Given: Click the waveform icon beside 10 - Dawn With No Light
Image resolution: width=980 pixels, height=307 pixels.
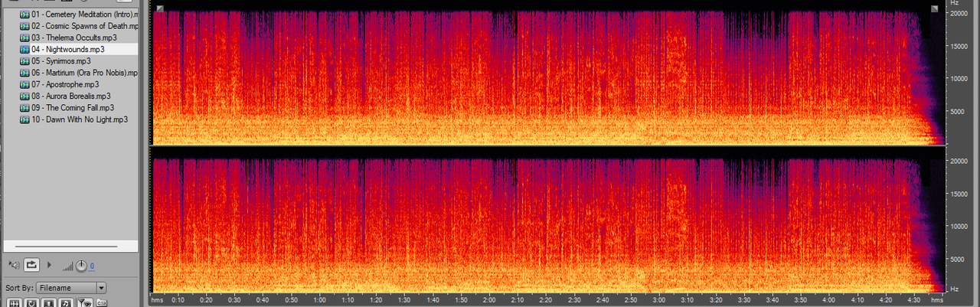Looking at the screenshot, I should pyautogui.click(x=24, y=119).
